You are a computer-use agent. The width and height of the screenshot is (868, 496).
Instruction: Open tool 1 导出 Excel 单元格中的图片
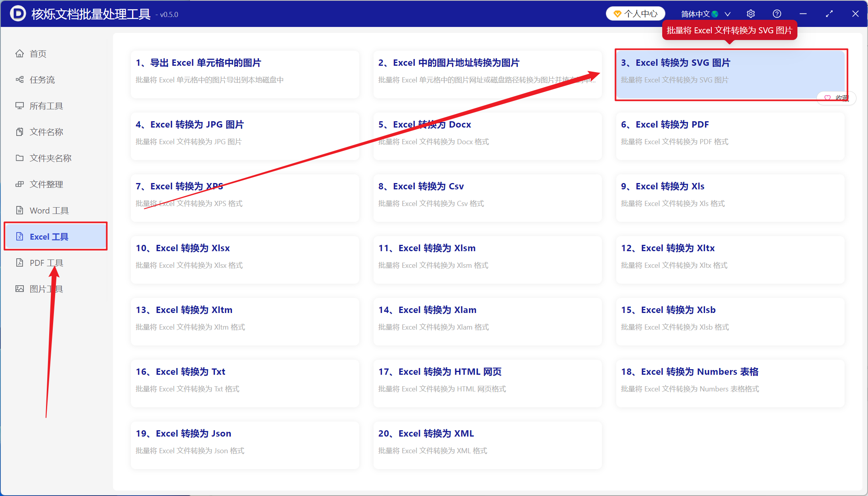pos(245,74)
